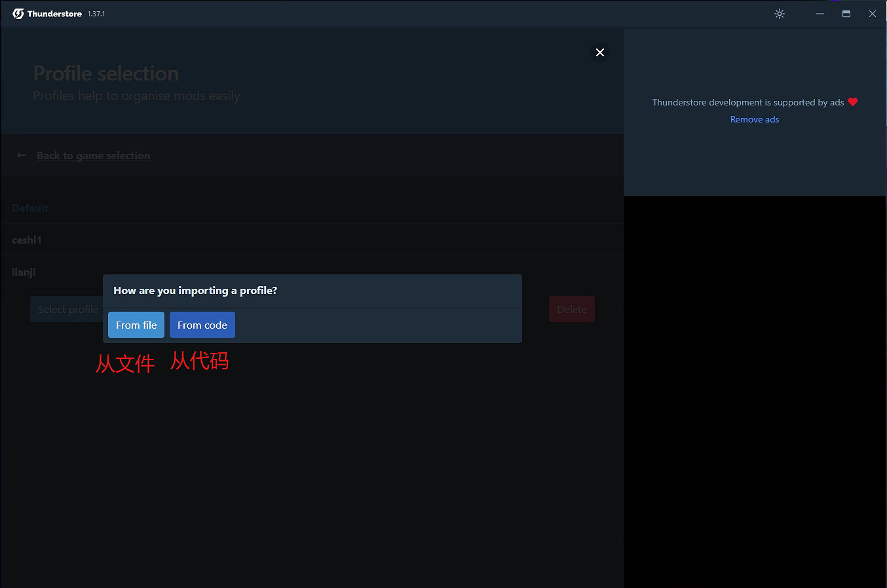Toggle the light/dark theme sun icon
The height and width of the screenshot is (588, 887).
[780, 14]
